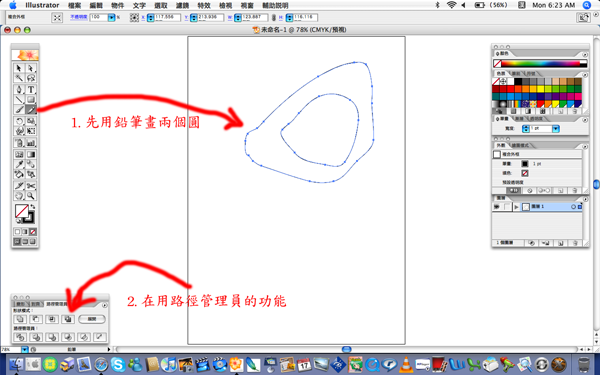600x375 pixels.
Task: Select the Warp tool
Action: pyautogui.click(x=19, y=131)
